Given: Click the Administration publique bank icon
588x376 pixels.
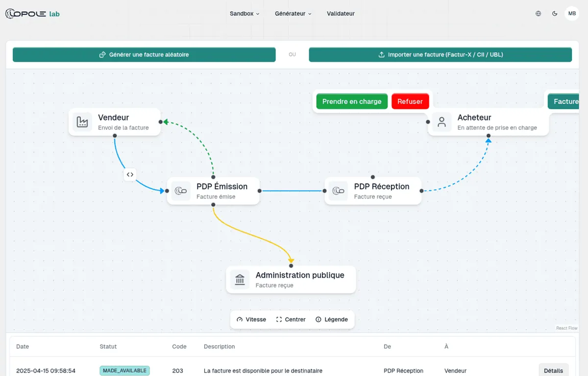Looking at the screenshot, I should point(240,279).
